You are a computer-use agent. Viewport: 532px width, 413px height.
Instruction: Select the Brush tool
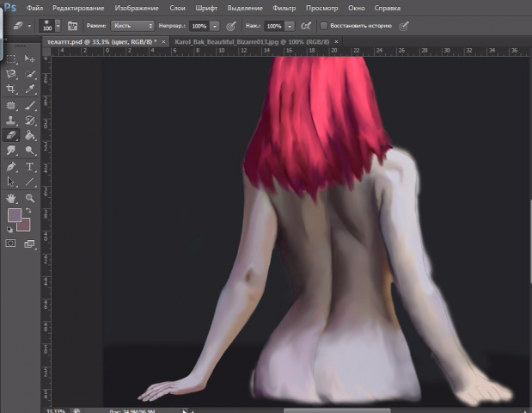coord(30,105)
